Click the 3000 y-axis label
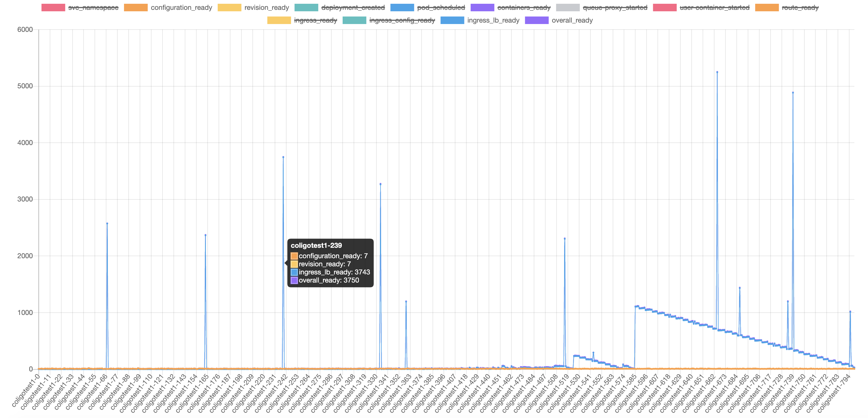Image resolution: width=868 pixels, height=418 pixels. [x=25, y=199]
